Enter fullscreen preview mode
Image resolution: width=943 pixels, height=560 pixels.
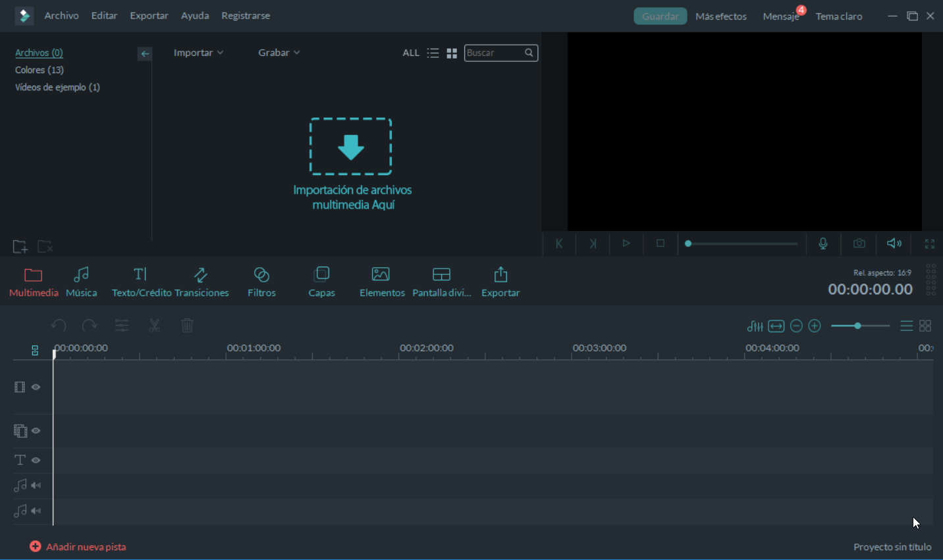(930, 243)
